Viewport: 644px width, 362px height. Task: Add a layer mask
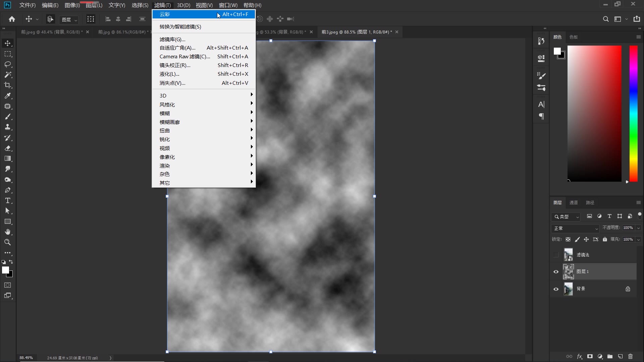click(590, 356)
